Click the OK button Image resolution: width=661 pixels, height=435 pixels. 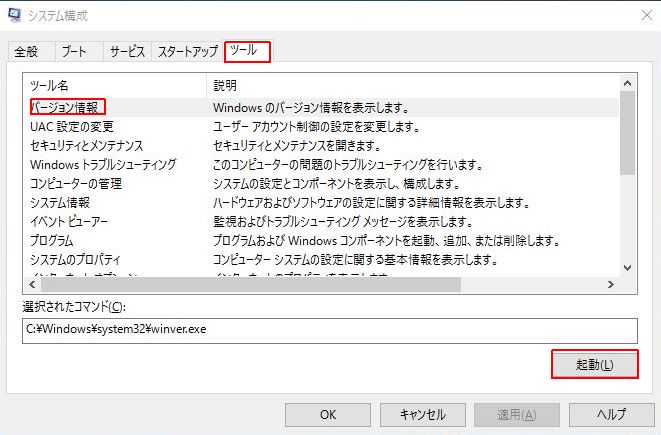[x=328, y=414]
